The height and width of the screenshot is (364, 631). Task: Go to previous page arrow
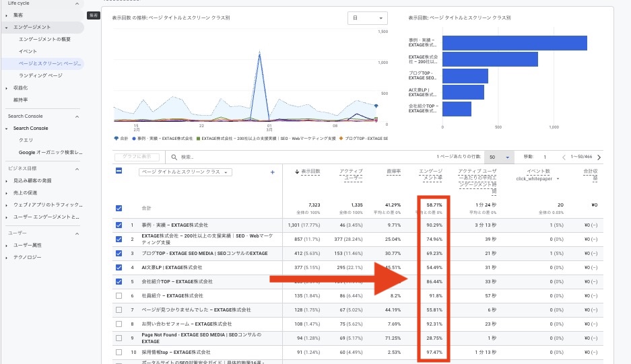[564, 157]
